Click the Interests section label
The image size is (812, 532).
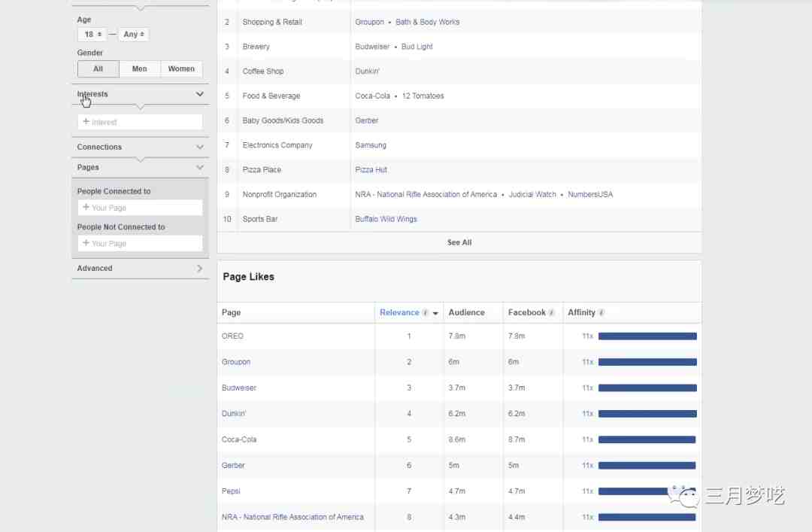click(x=92, y=94)
